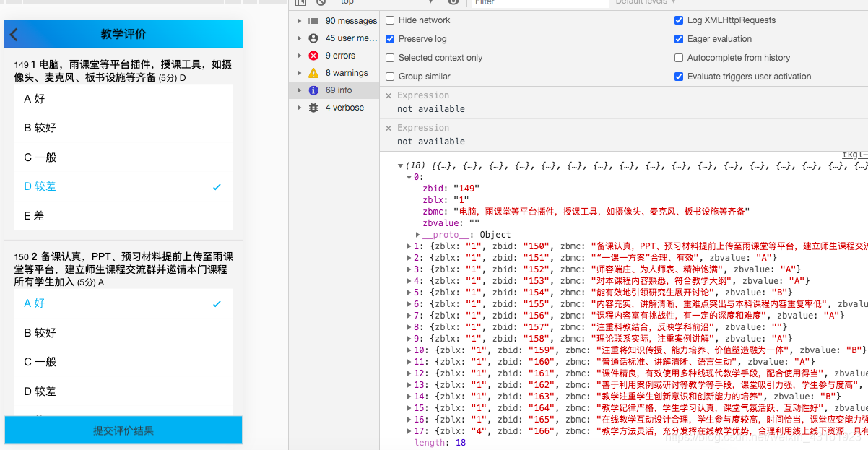Enable Autocomplete from history checkbox
Viewport: 868px width, 450px height.
click(679, 58)
